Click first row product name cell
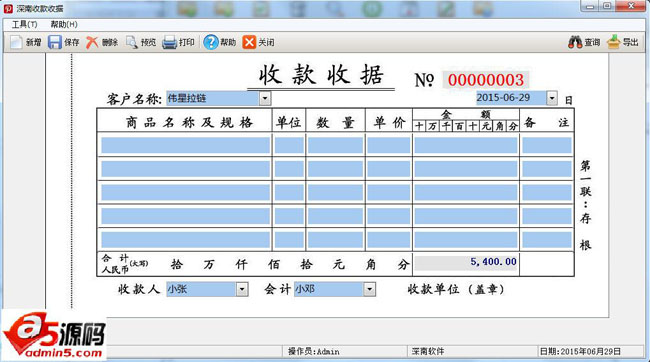The image size is (650, 362). point(185,146)
